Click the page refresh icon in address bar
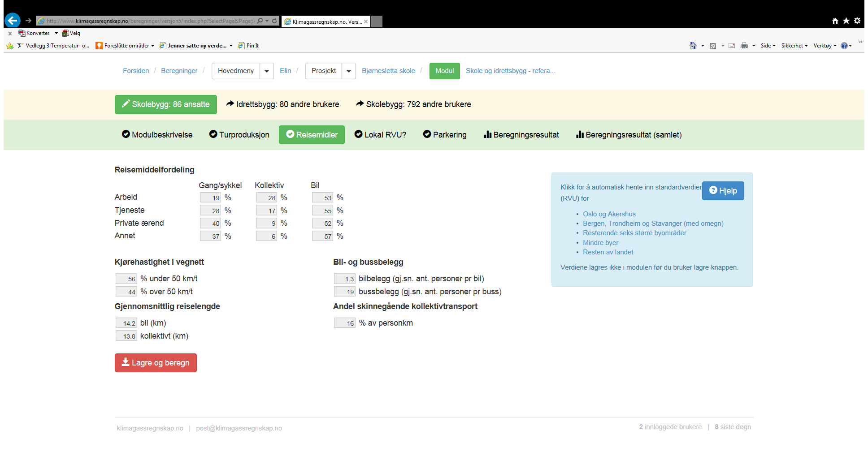Screen dimensions: 868x473 274,21
